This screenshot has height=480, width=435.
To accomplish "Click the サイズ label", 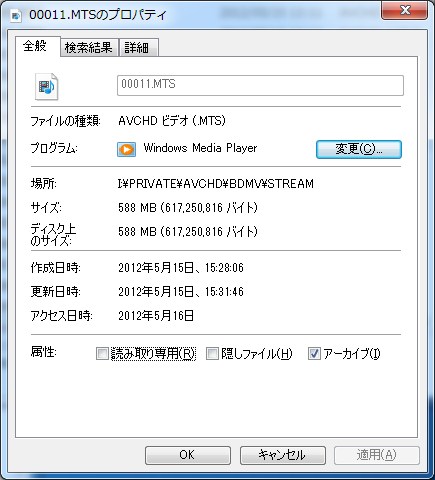I will point(46,208).
